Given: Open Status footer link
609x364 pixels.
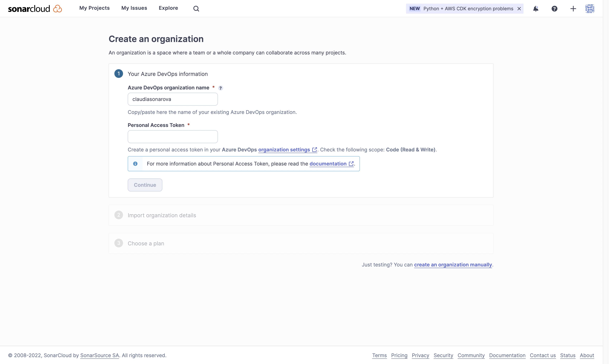Looking at the screenshot, I should click(567, 355).
